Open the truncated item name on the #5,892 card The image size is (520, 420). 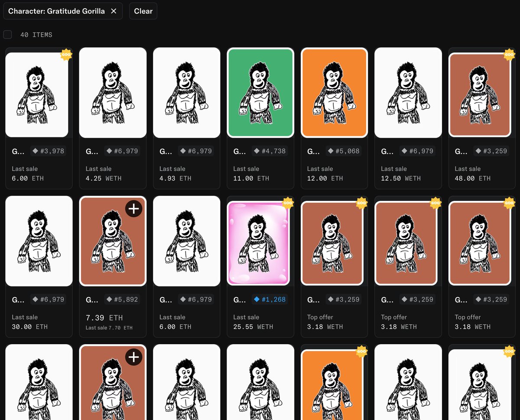point(92,299)
